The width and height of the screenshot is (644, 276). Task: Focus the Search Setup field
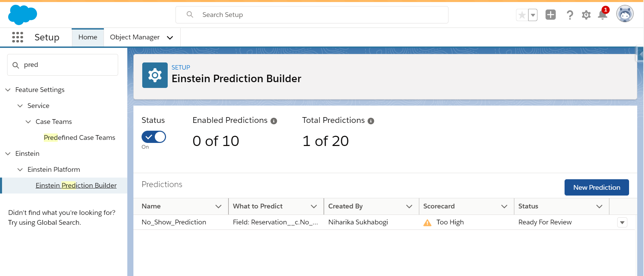tap(312, 15)
